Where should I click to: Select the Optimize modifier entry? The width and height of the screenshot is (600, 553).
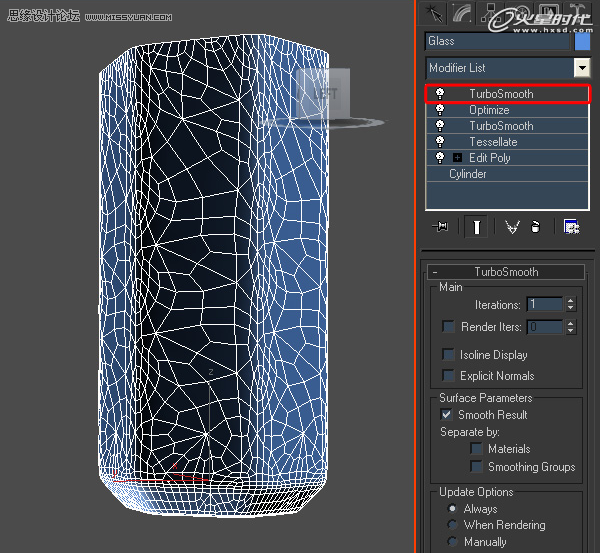pyautogui.click(x=507, y=110)
